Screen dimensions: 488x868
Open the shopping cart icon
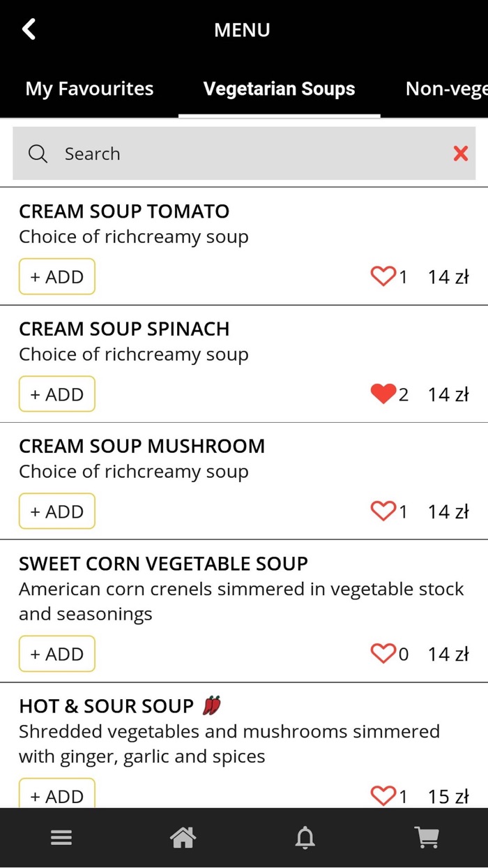point(427,837)
